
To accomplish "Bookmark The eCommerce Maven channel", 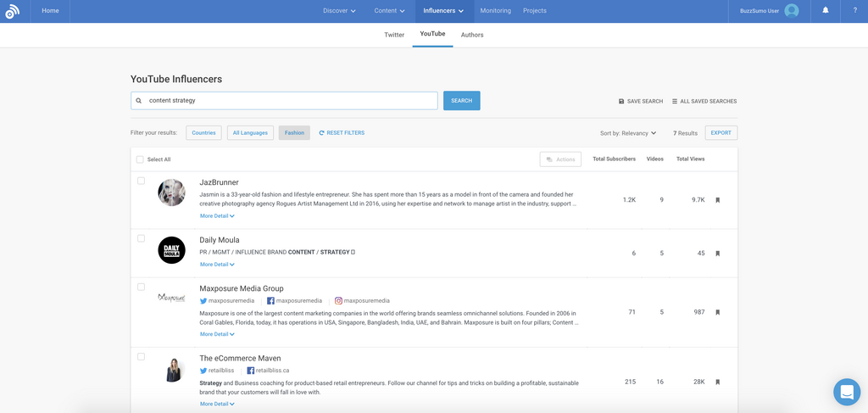I will (718, 382).
